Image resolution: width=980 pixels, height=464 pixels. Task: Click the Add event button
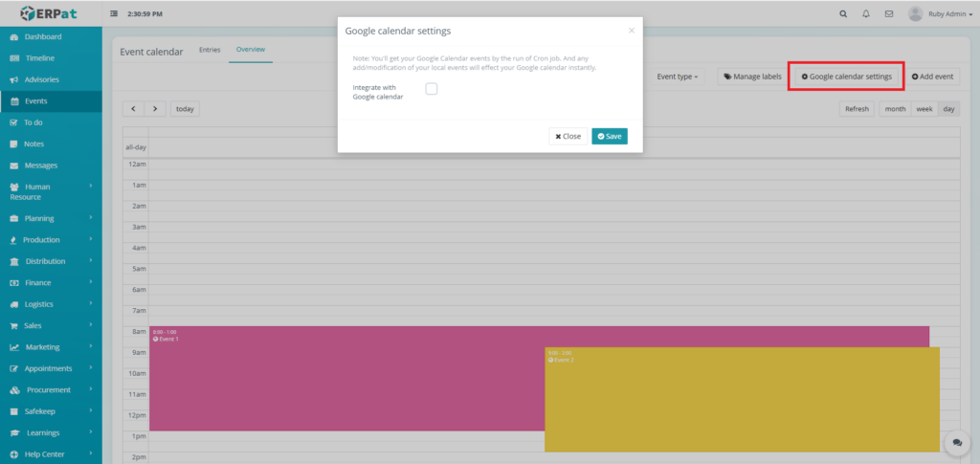[932, 77]
